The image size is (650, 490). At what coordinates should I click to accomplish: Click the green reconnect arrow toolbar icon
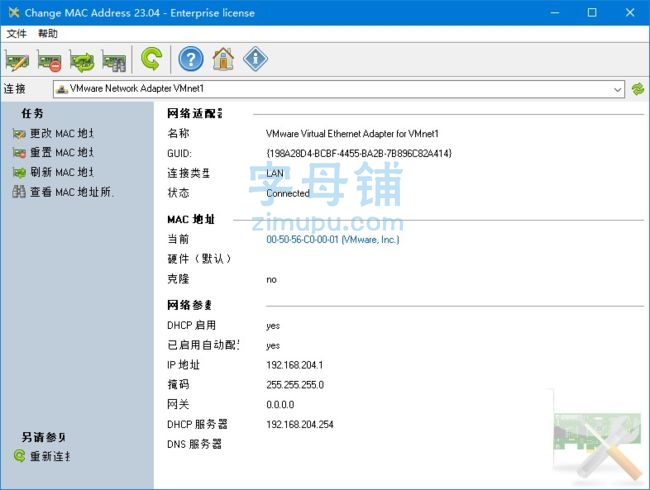151,59
